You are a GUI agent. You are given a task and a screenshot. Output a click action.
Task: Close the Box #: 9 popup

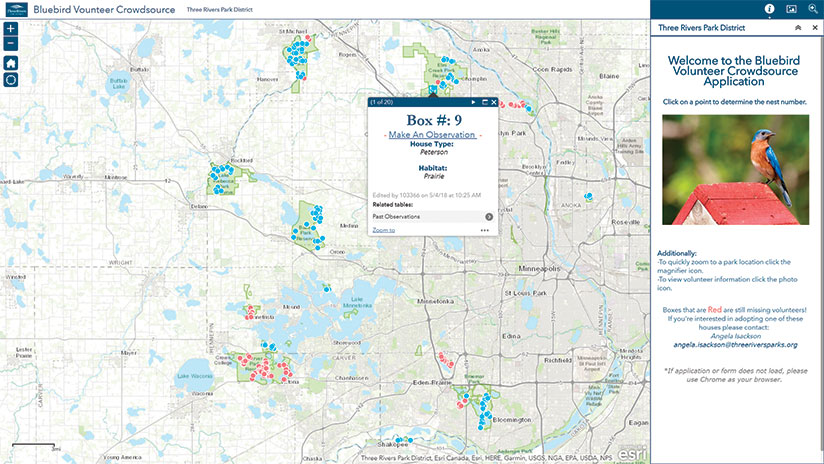pyautogui.click(x=494, y=102)
